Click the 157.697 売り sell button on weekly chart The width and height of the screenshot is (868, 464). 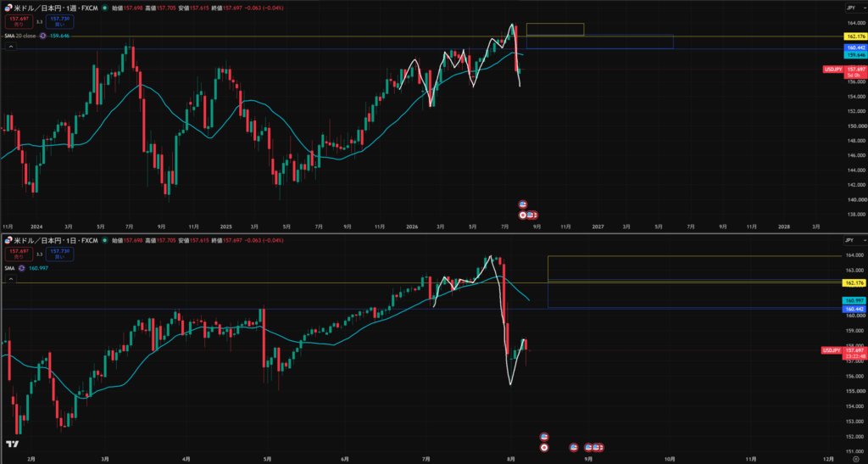click(19, 21)
